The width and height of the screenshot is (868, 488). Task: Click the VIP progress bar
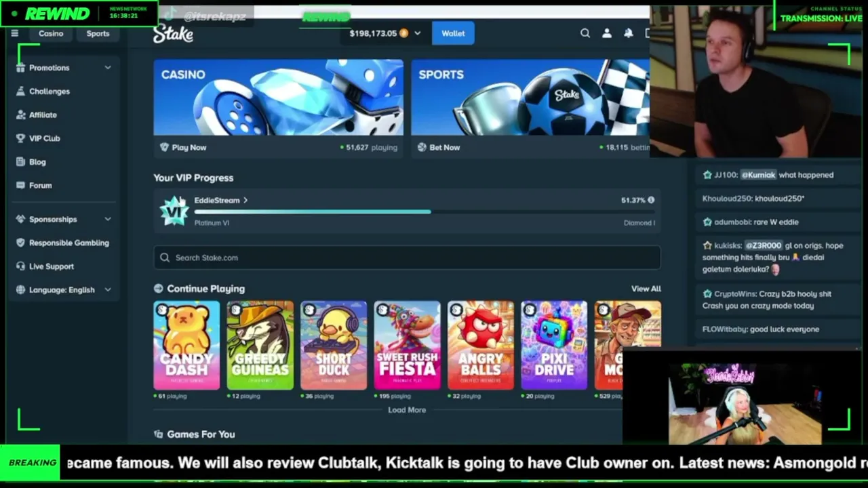point(425,211)
